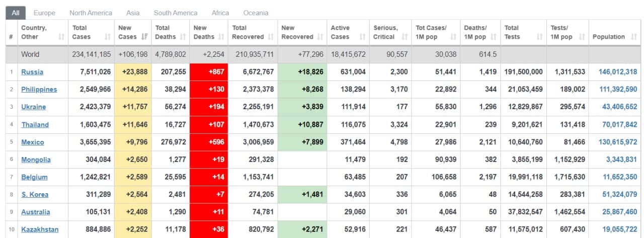Sort by Serious, Critical arrows
Viewport: 644px width, 238px height.
[x=405, y=37]
